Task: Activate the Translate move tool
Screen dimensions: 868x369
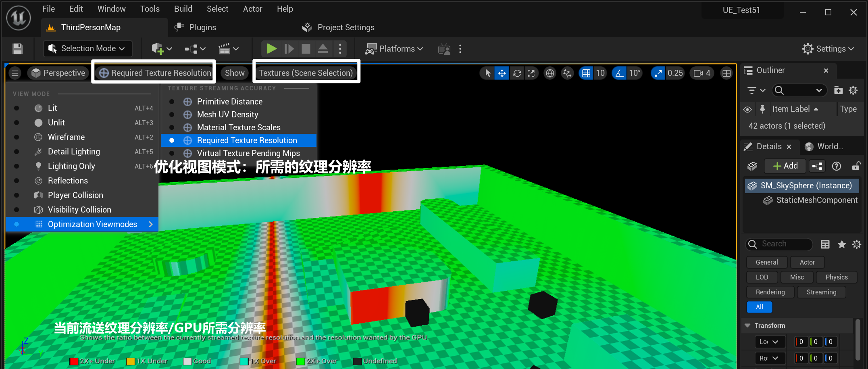Action: 502,73
